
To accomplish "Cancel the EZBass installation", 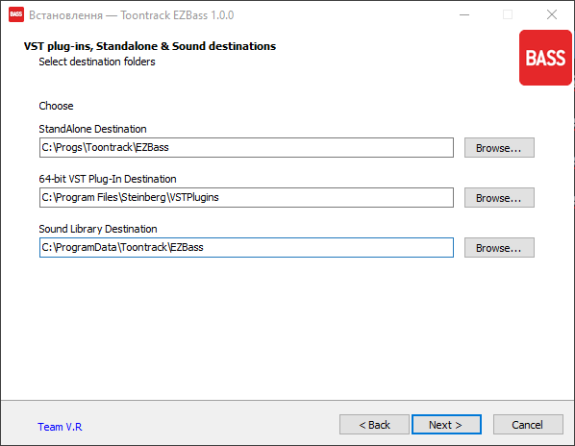I will coord(528,425).
